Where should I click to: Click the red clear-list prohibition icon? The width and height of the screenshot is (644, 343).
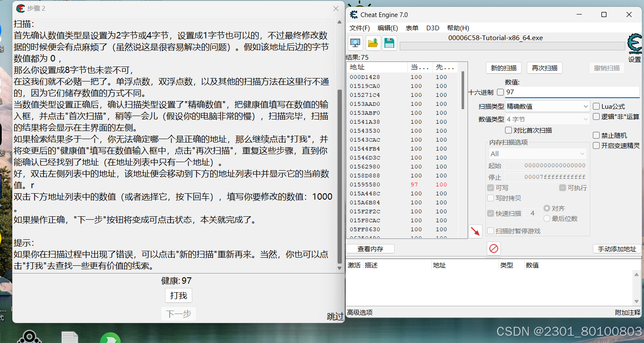[494, 248]
